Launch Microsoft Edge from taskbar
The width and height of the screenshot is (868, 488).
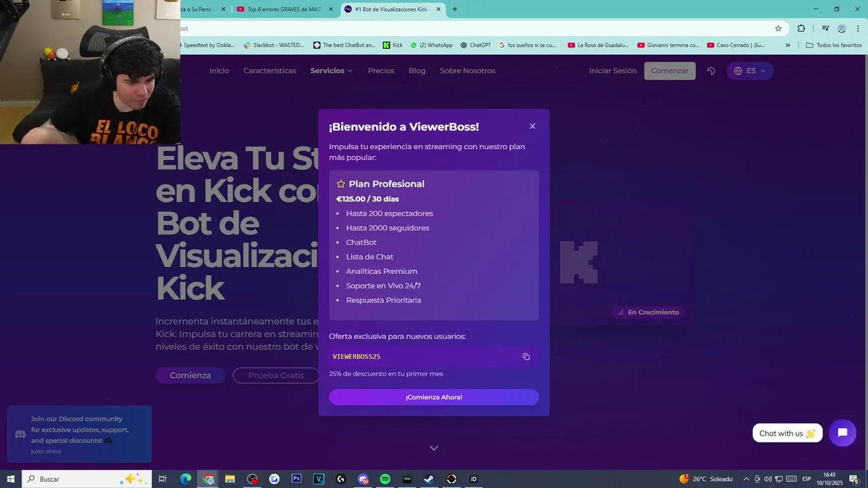click(x=186, y=479)
